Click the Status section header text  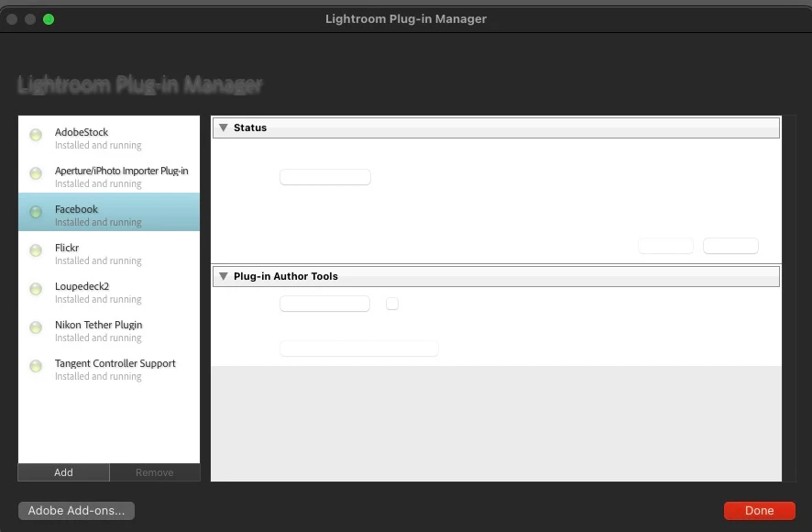pos(250,127)
